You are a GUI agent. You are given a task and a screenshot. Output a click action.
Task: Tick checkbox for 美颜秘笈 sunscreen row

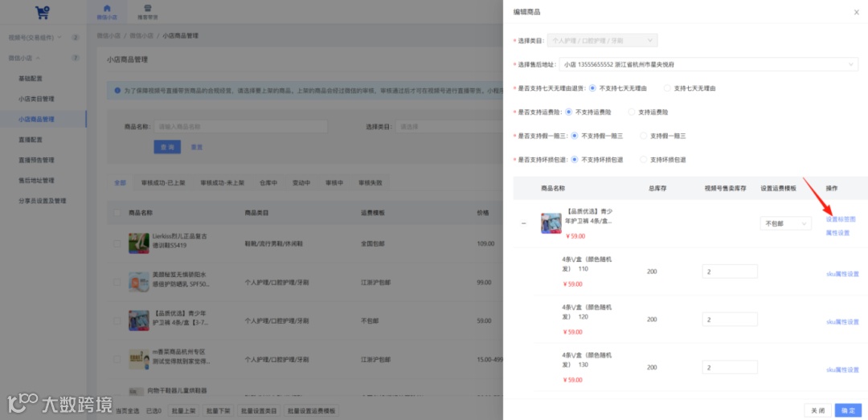[x=117, y=282]
